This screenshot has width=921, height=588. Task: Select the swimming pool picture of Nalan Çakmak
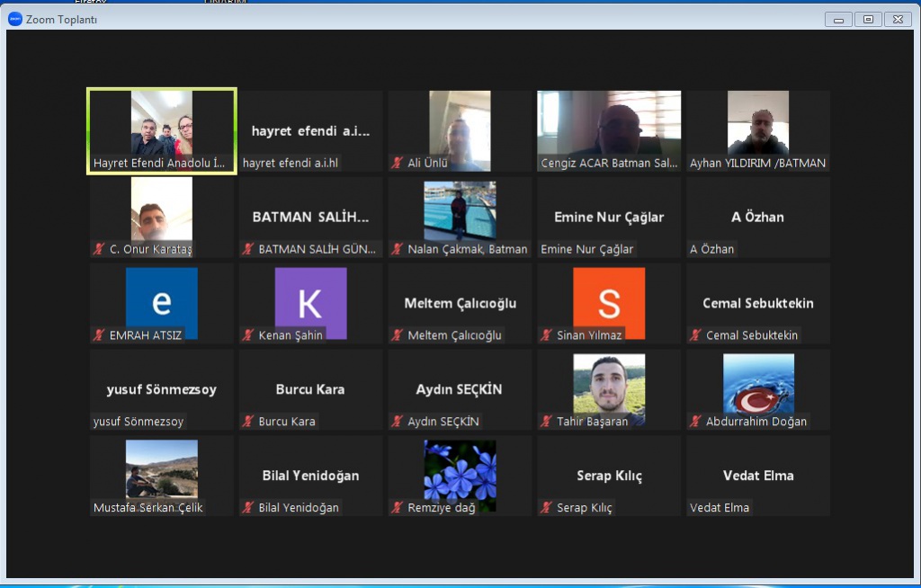[460, 210]
